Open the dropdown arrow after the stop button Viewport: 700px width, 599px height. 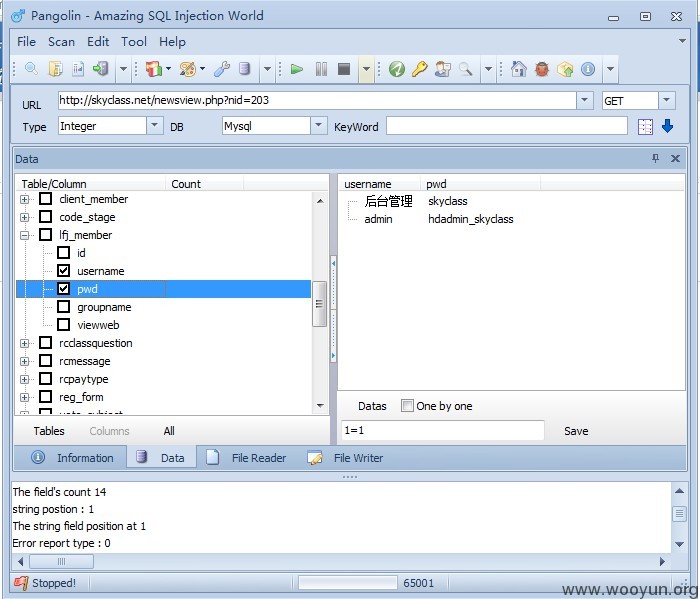click(366, 69)
